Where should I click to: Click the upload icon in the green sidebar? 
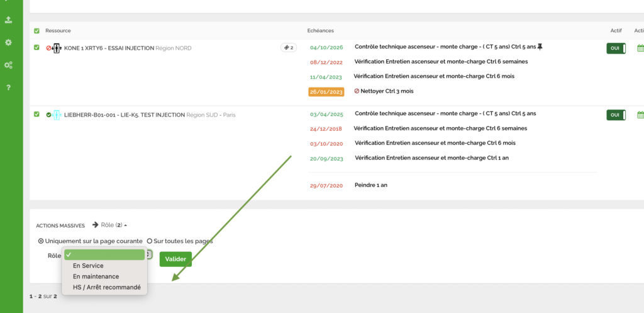tap(8, 20)
